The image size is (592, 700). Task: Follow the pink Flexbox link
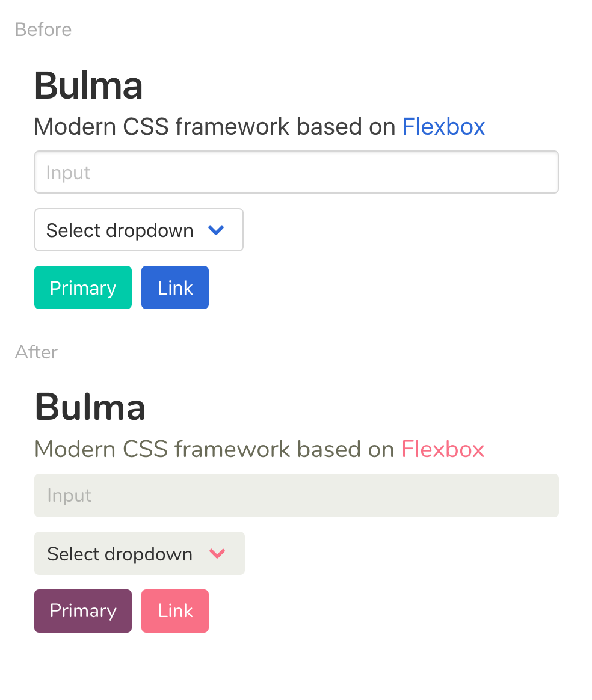[x=443, y=449]
